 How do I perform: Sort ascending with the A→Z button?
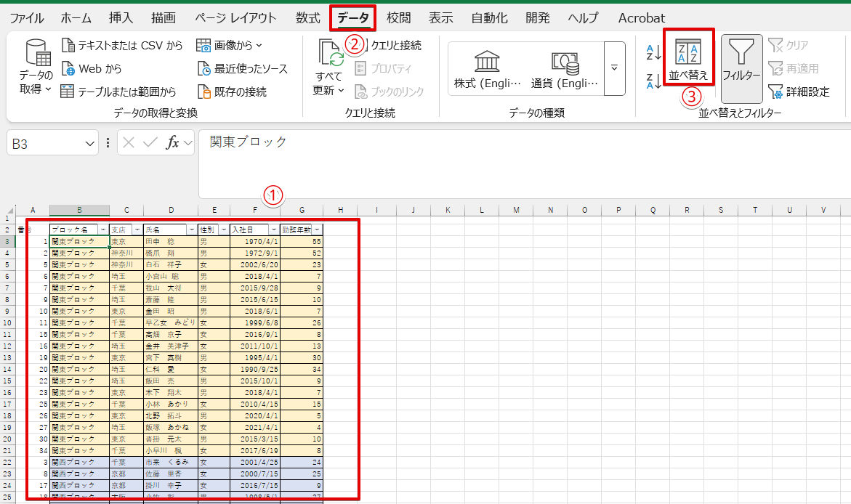pyautogui.click(x=654, y=52)
